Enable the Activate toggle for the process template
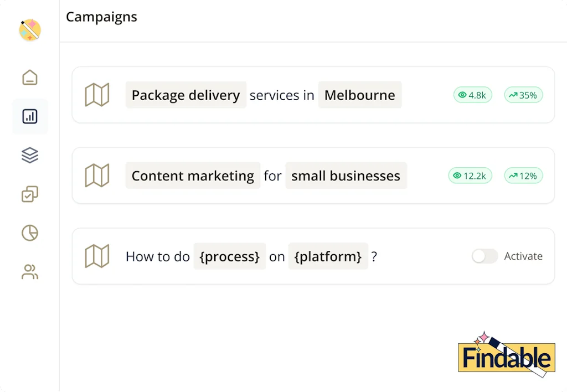This screenshot has height=392, width=567. click(484, 256)
